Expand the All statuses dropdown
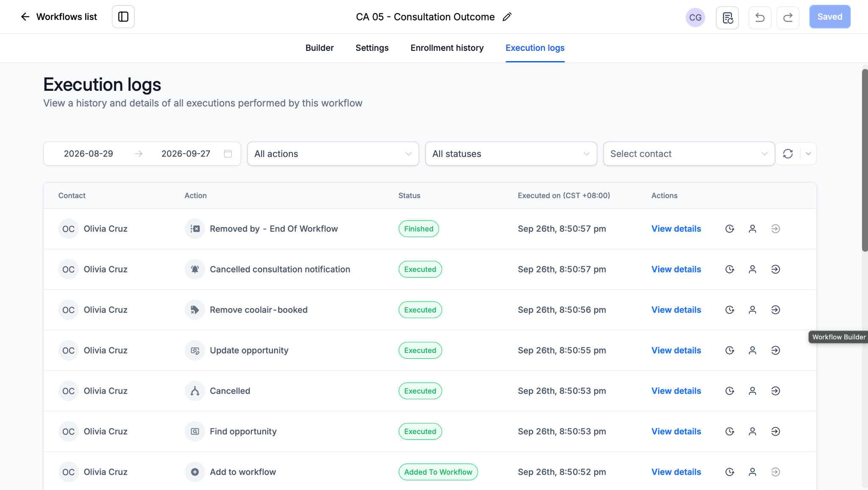Screen dimensions: 868x490 pyautogui.click(x=511, y=154)
